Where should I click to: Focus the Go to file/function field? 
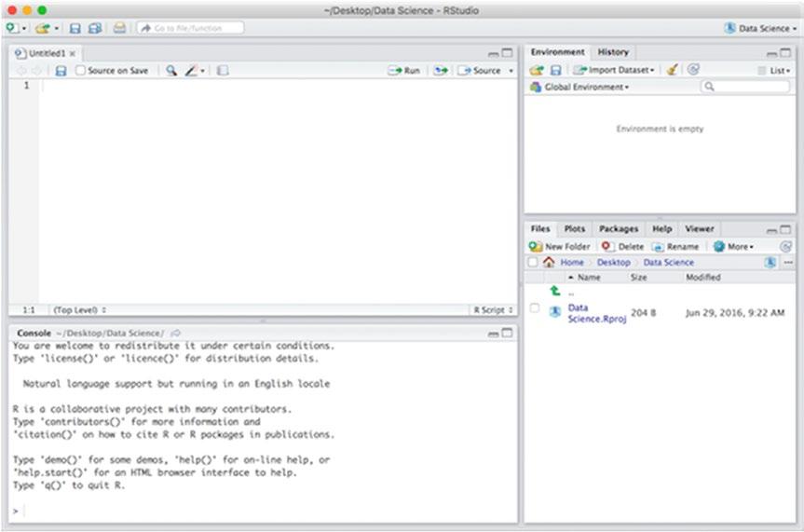click(x=190, y=28)
